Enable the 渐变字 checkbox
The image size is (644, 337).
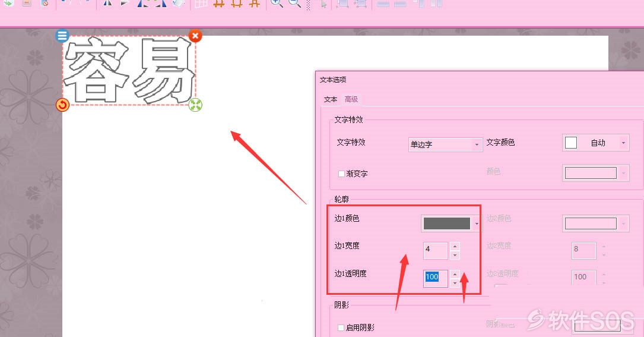click(x=341, y=174)
